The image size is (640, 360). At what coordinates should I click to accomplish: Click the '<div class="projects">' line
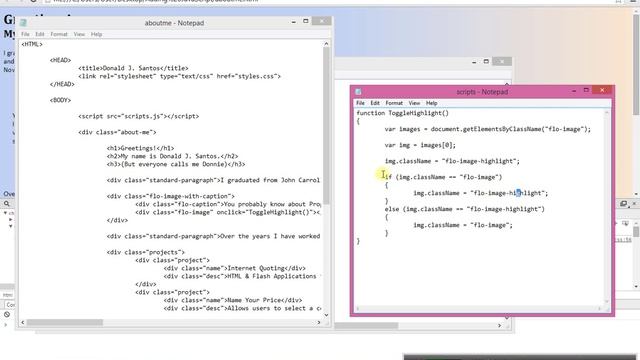(146, 252)
